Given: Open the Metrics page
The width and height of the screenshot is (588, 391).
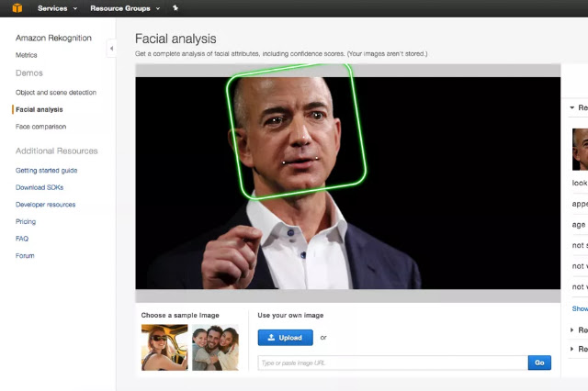Looking at the screenshot, I should [27, 55].
